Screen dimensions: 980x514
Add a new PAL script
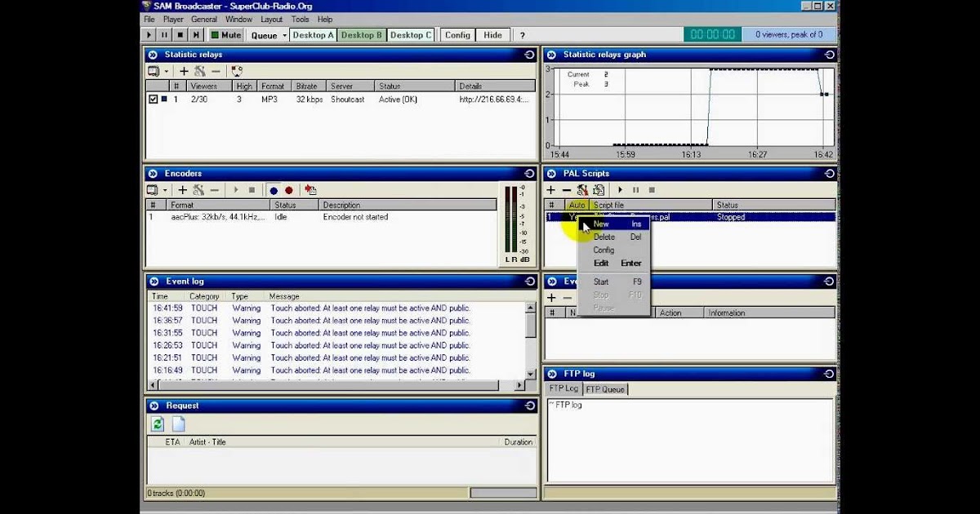pos(551,190)
